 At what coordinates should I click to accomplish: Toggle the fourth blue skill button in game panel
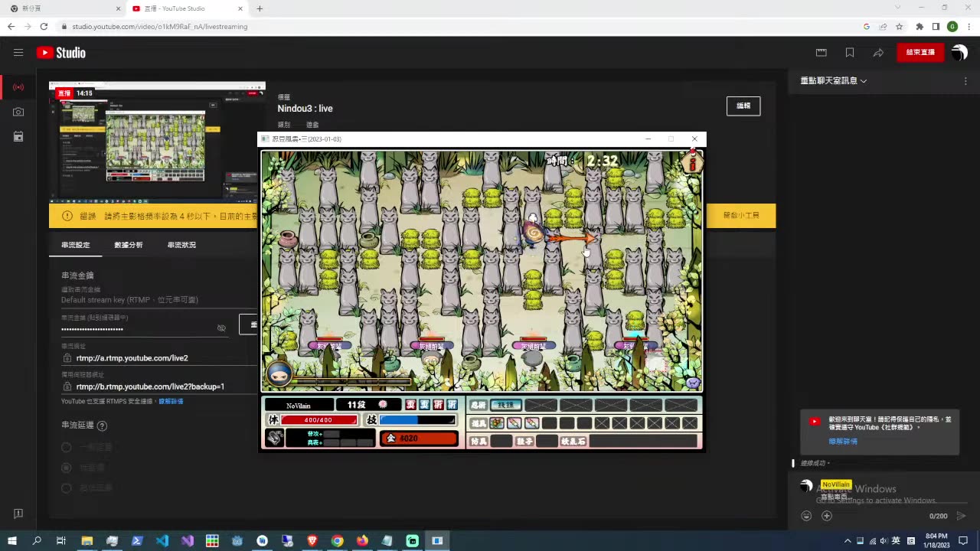coord(452,404)
